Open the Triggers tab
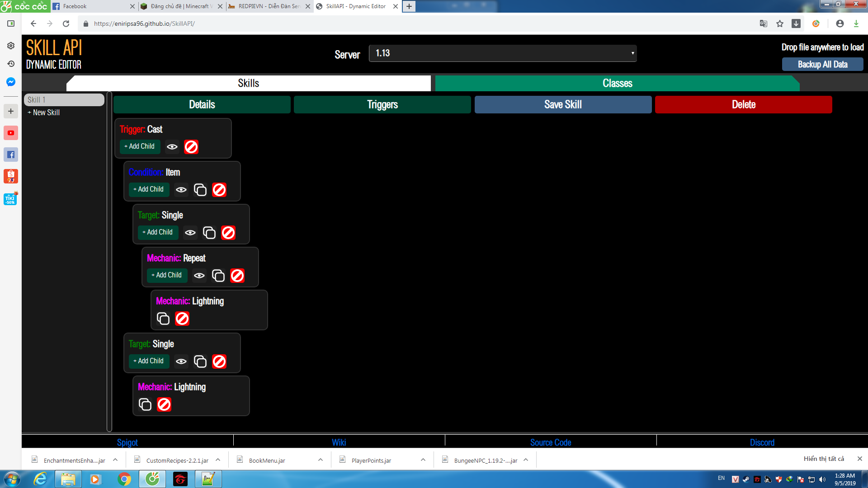Image resolution: width=868 pixels, height=488 pixels. pos(382,104)
